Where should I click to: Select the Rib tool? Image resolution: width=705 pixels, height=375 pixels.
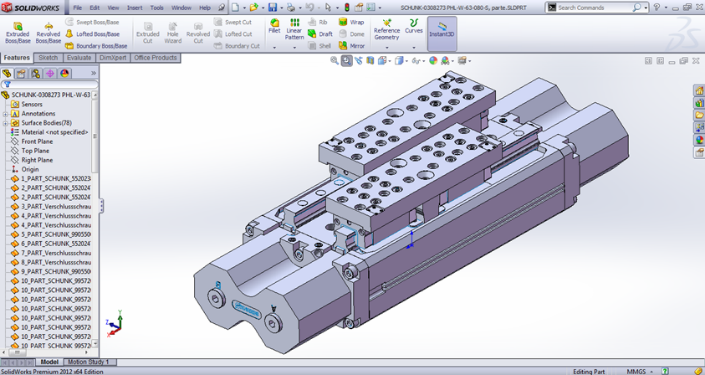click(317, 22)
